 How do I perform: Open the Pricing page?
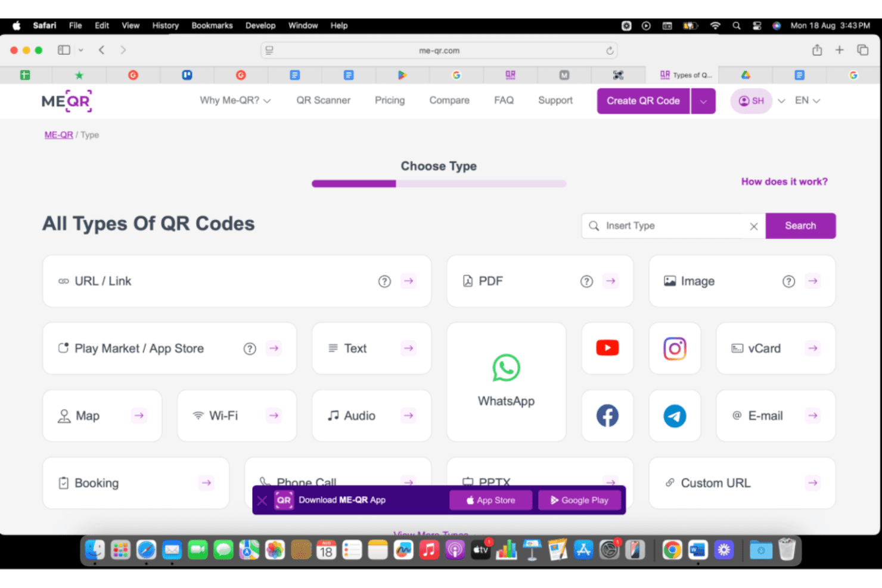point(390,101)
